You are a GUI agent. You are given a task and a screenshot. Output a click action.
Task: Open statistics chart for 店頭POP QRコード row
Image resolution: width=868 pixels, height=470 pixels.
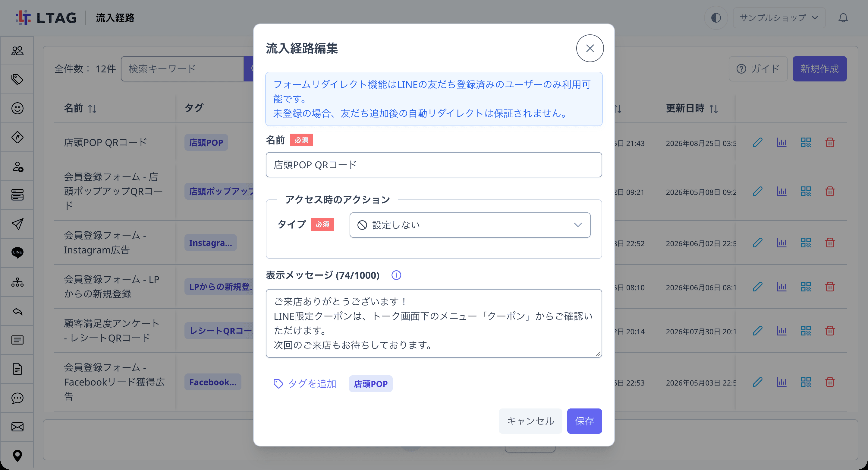point(782,143)
